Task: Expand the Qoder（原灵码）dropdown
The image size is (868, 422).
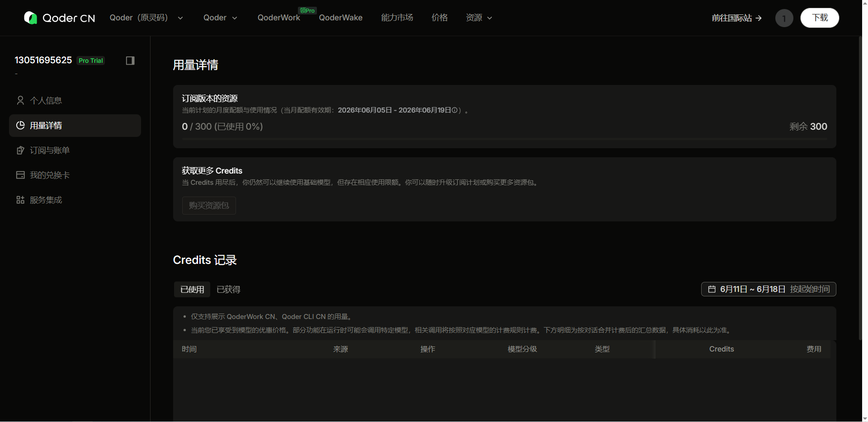Action: point(146,18)
